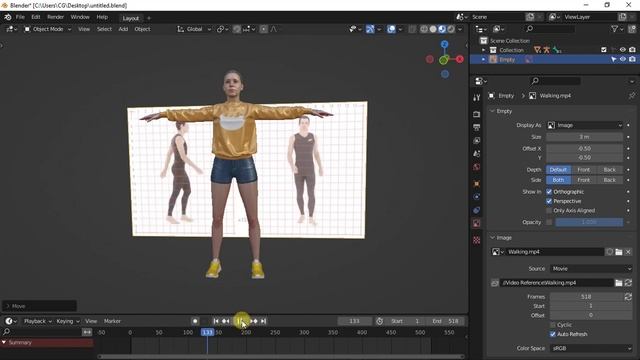Hide the Collection with its eye icon

[x=623, y=50]
